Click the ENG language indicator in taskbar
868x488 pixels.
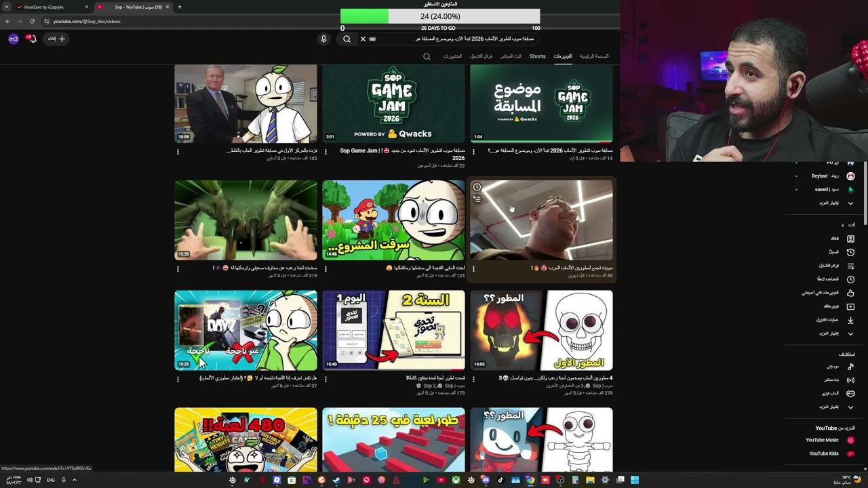(51, 480)
